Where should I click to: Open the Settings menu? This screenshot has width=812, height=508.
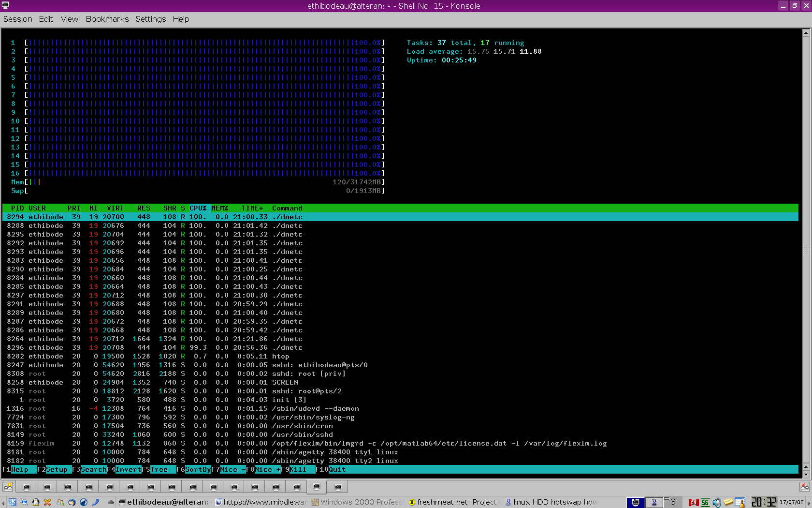(150, 19)
